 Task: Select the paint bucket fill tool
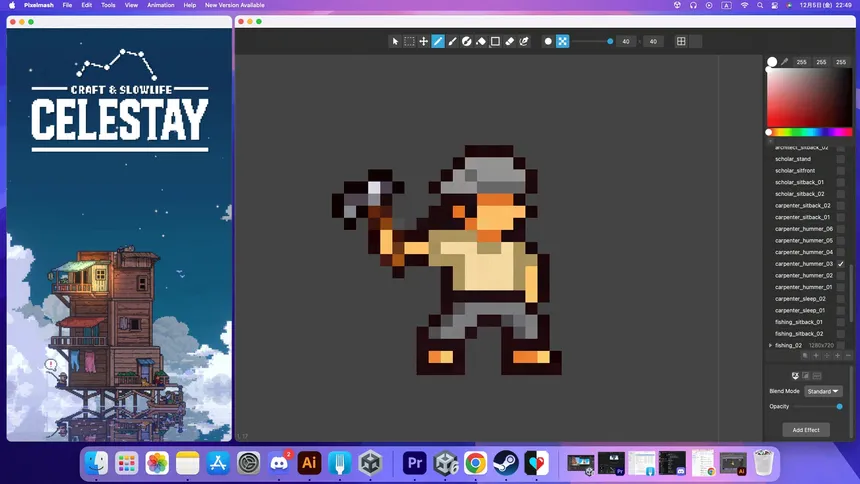pos(481,41)
